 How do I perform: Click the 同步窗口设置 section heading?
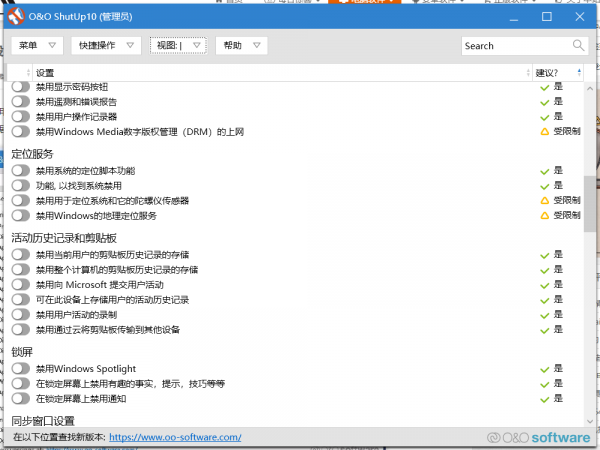43,421
